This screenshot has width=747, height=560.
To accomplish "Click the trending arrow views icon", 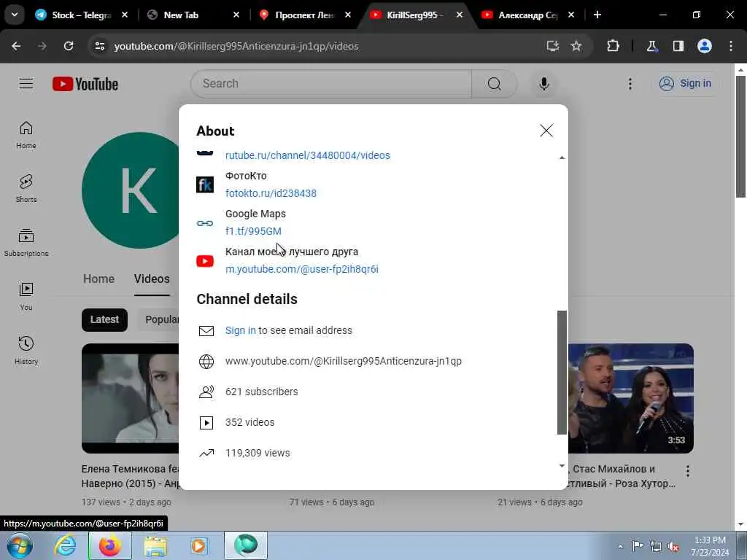I will coord(206,453).
